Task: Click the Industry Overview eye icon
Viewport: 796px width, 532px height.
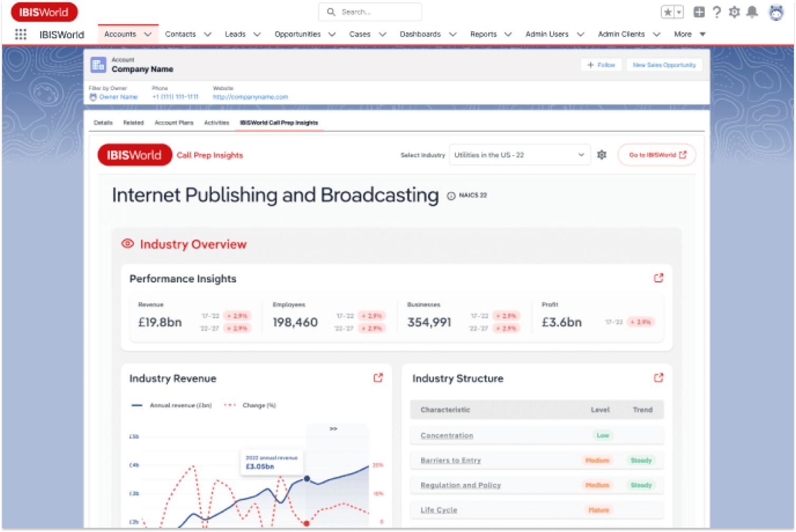Action: click(127, 244)
